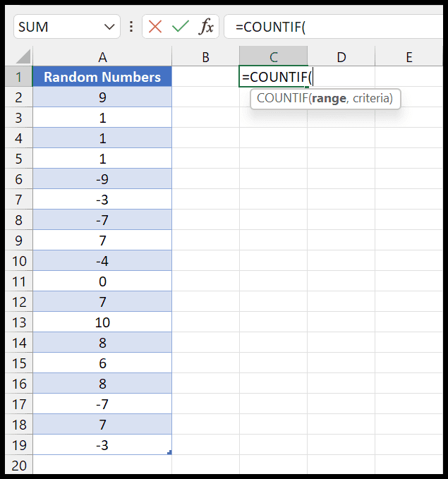Expand the Name Box dropdown arrow
Image resolution: width=448 pixels, height=479 pixels.
coord(109,27)
